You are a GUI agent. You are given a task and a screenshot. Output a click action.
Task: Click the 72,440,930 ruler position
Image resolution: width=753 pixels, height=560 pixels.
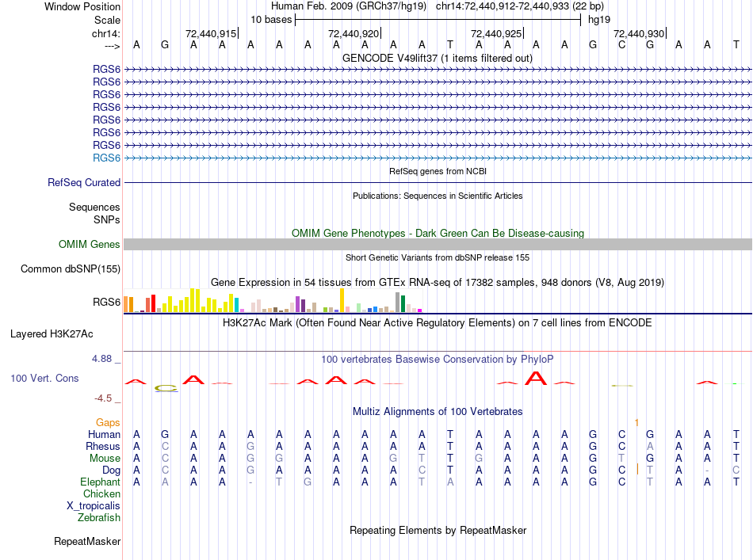click(x=640, y=33)
